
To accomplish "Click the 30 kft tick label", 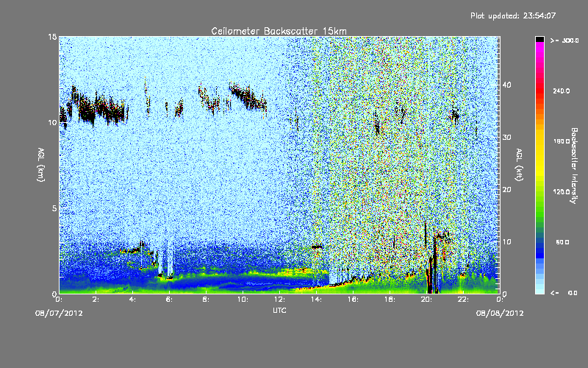I will tap(506, 138).
